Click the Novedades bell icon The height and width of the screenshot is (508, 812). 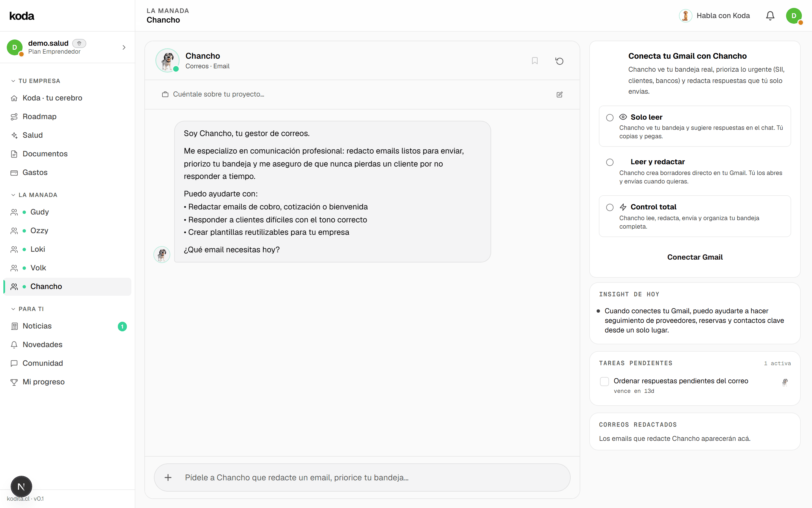[x=14, y=345]
